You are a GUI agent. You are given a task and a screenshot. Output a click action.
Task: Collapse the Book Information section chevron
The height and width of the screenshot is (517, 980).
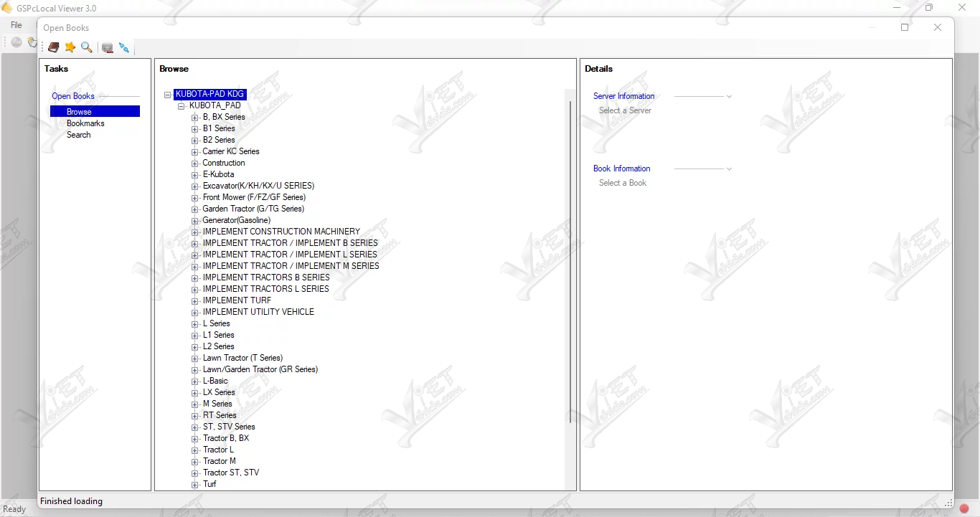coord(729,169)
